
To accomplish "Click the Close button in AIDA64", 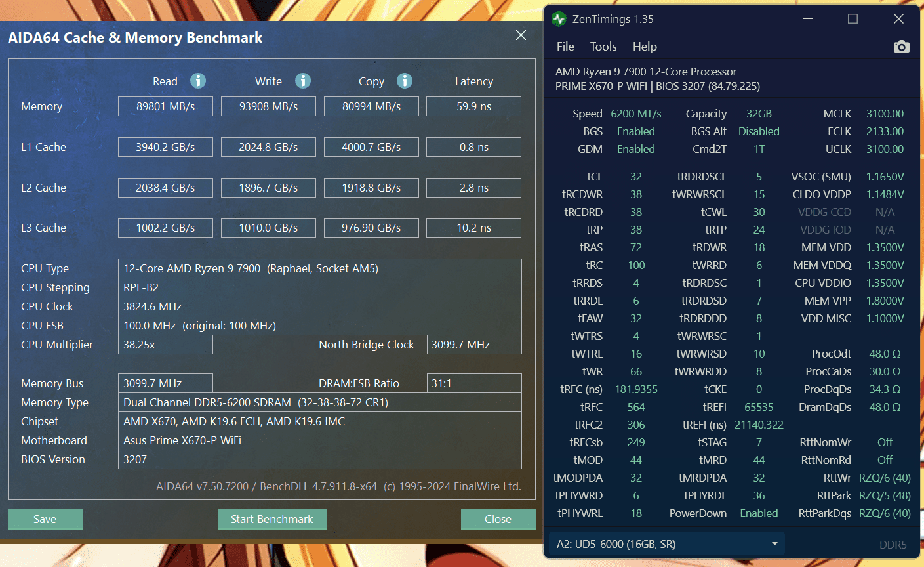I will [x=498, y=519].
